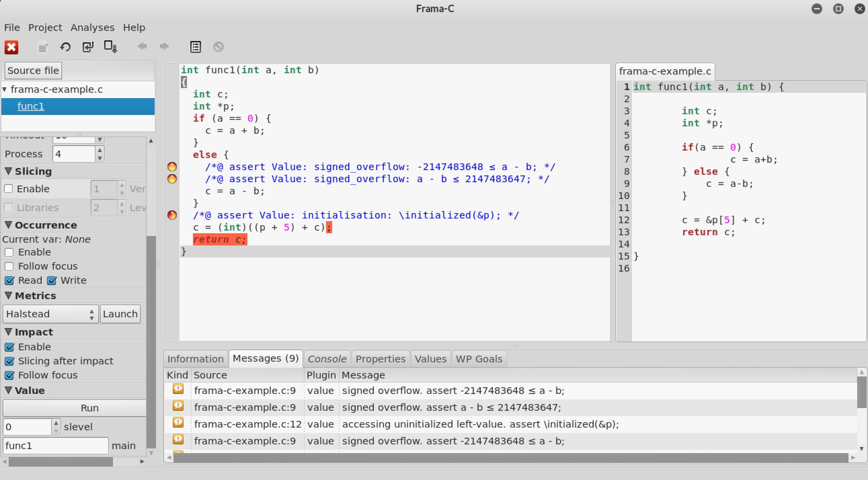The width and height of the screenshot is (868, 480).
Task: Click the left panel horizontal scrollbar
Action: pos(61,461)
